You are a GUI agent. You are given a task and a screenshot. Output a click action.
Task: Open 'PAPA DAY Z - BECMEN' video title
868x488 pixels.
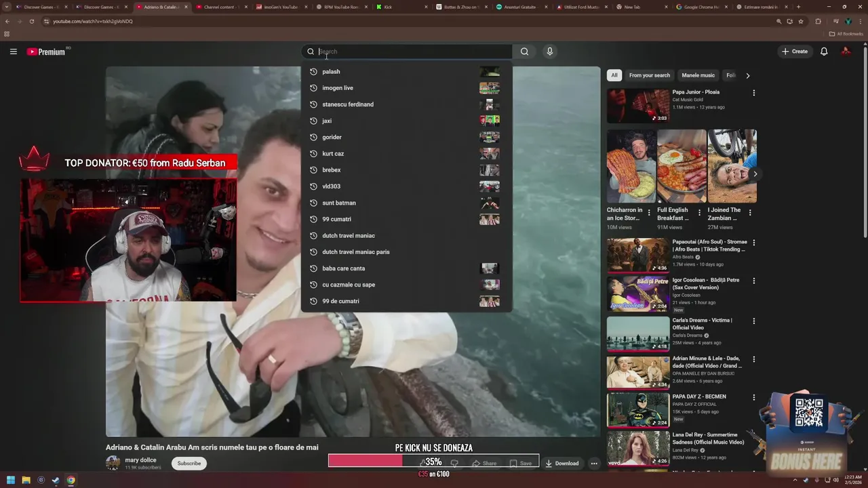point(699,396)
